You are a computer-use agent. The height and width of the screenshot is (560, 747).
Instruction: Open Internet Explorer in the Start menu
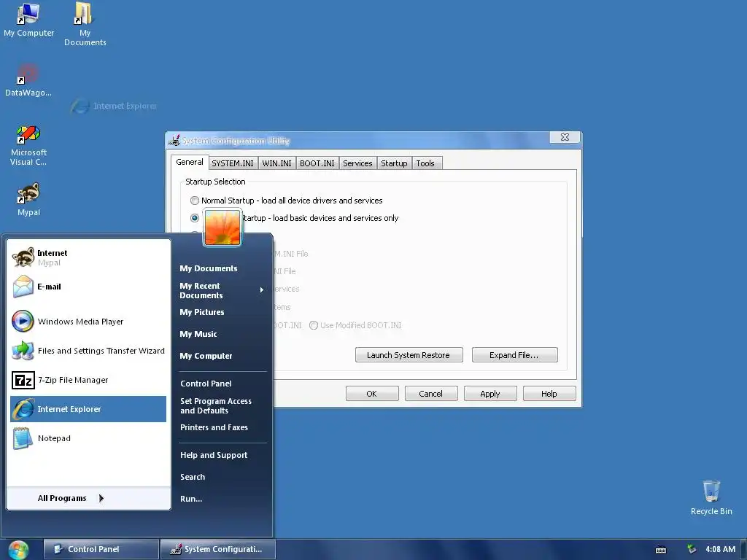(88, 409)
